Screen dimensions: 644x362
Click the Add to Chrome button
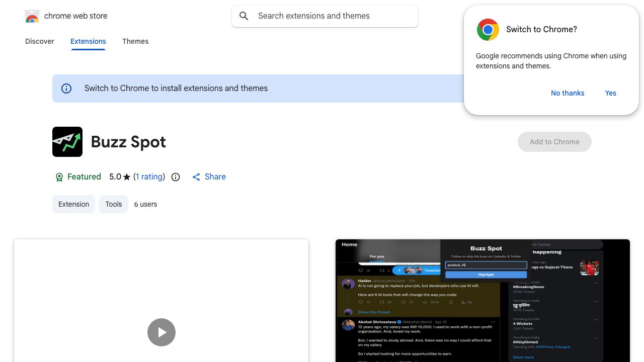tap(554, 142)
